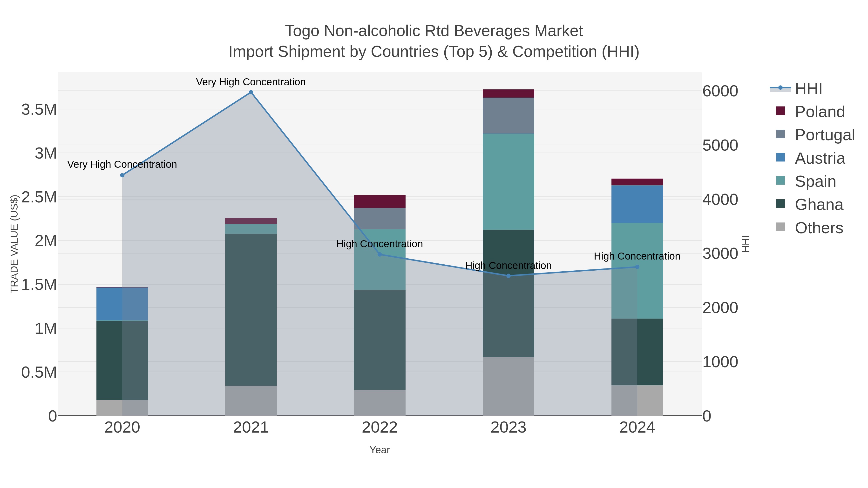Click the Others segment of the 2023 bar
Image resolution: width=868 pixels, height=488 pixels.
pos(509,387)
